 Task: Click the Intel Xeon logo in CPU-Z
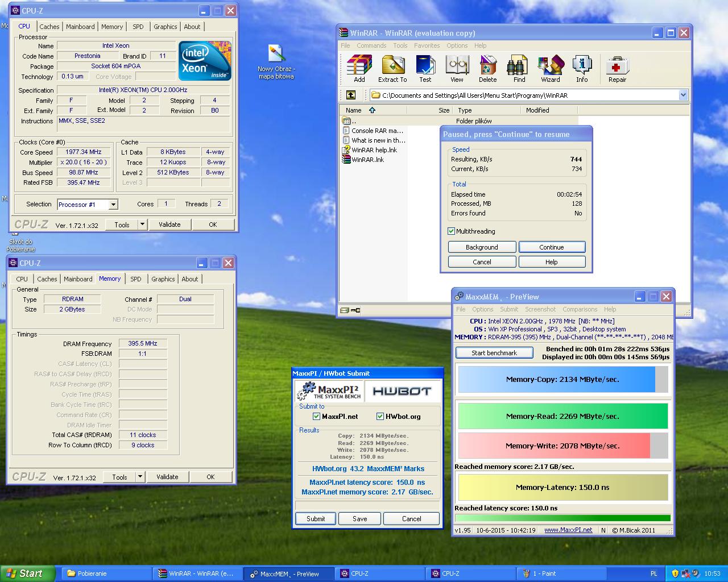tap(205, 60)
